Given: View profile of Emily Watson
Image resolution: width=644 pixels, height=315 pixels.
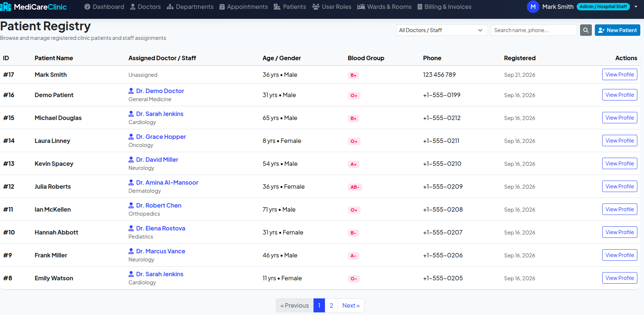Looking at the screenshot, I should (x=620, y=278).
